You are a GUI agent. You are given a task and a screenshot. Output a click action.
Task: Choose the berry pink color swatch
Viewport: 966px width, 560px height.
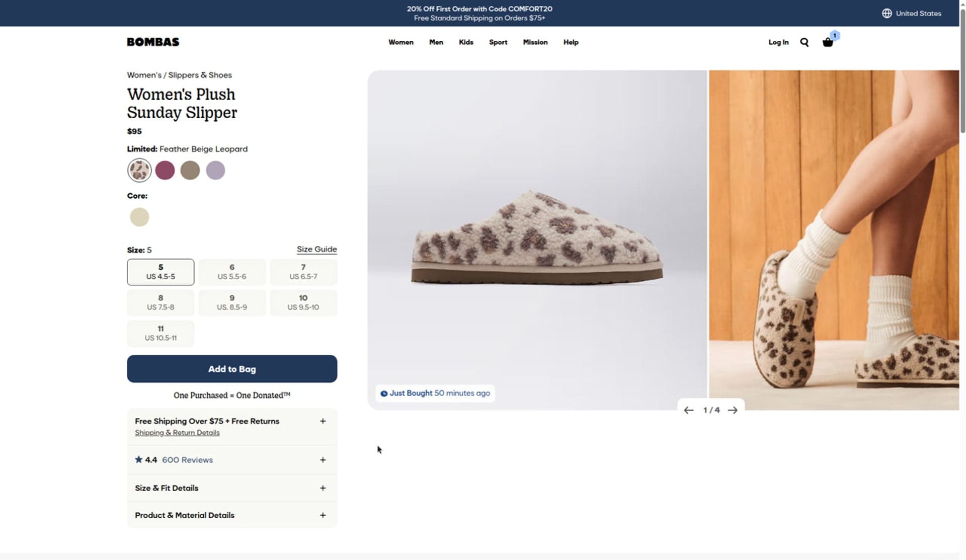coord(165,170)
